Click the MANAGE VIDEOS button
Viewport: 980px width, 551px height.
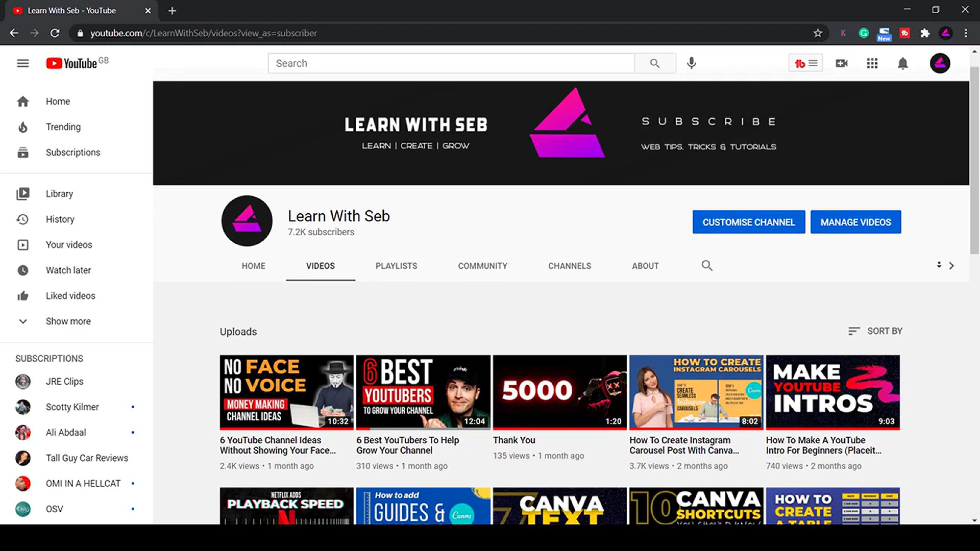point(856,222)
